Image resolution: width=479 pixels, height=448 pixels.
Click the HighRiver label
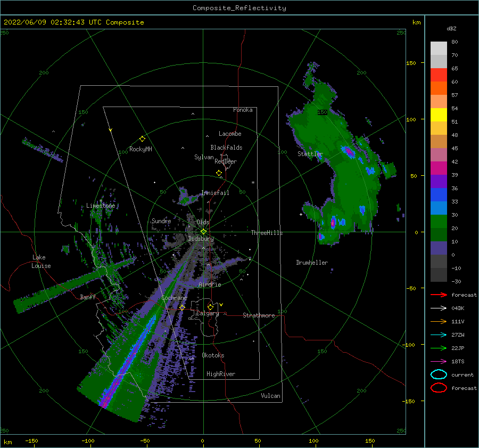pos(221,374)
